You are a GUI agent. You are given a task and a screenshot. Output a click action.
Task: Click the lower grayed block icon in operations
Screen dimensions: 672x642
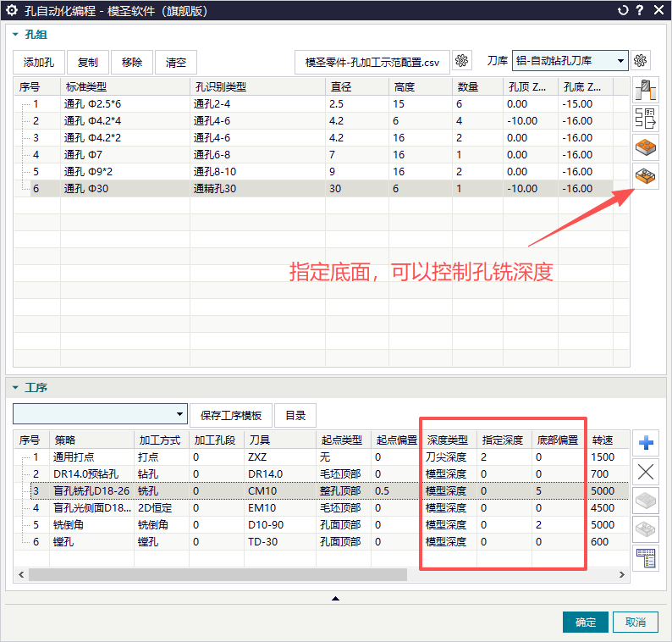click(646, 529)
